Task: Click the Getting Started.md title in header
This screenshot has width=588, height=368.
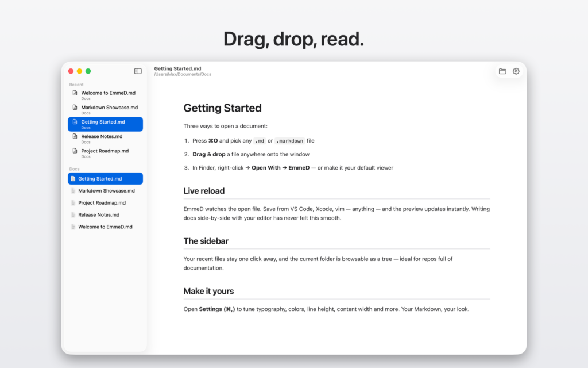Action: [x=177, y=69]
